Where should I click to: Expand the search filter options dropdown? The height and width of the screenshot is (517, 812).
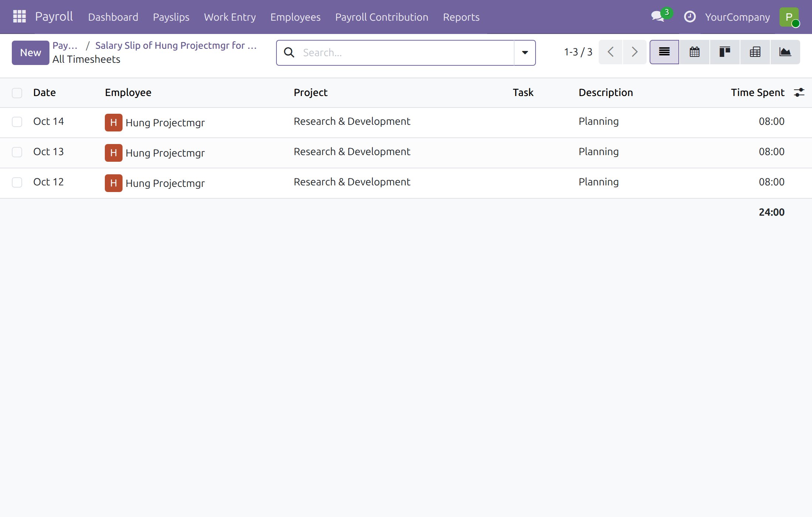click(524, 52)
